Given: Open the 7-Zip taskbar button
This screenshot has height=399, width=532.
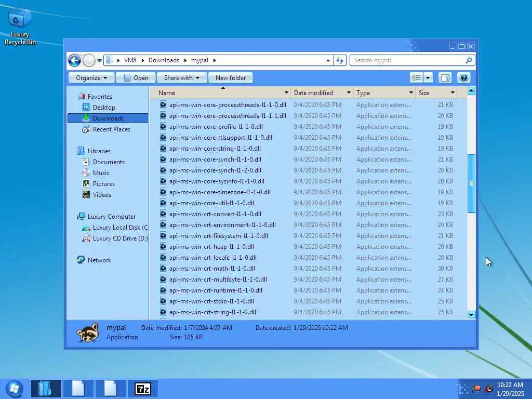Looking at the screenshot, I should [x=142, y=389].
